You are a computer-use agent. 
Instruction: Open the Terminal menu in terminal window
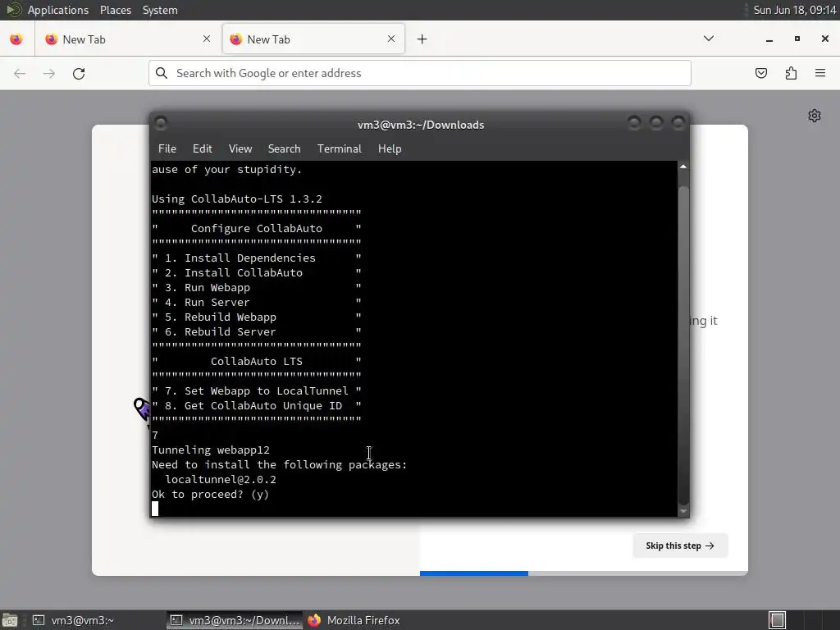click(x=339, y=149)
